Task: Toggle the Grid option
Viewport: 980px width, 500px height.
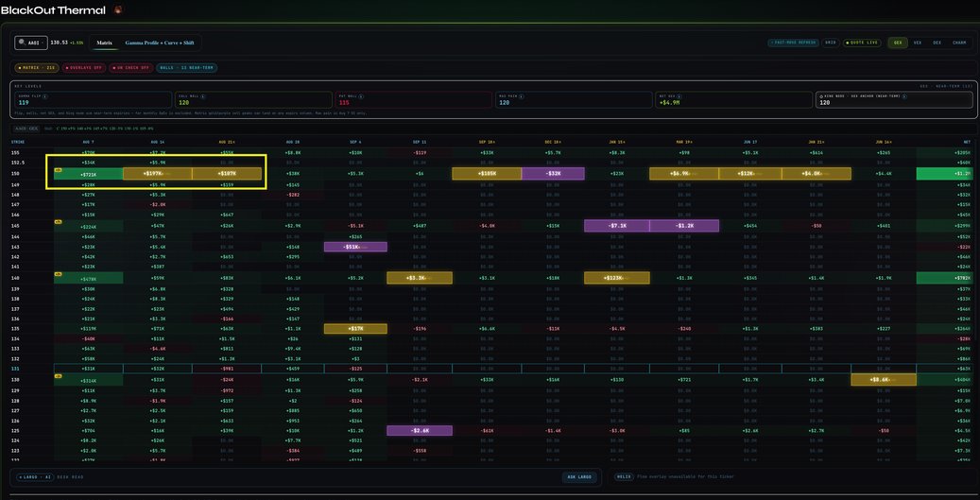Action: pos(830,43)
